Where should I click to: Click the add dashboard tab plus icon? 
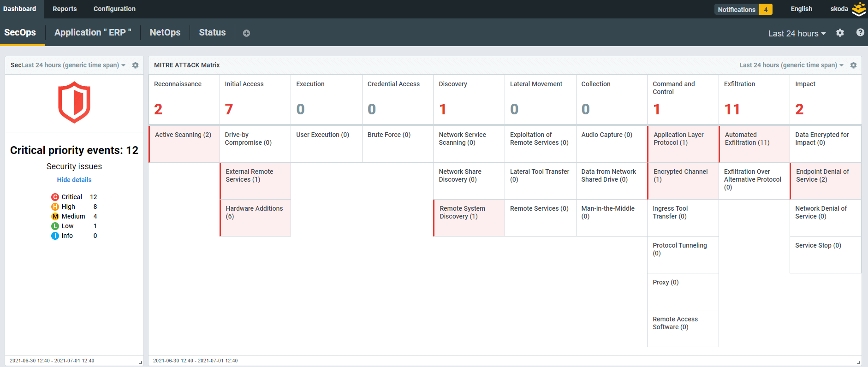point(246,33)
